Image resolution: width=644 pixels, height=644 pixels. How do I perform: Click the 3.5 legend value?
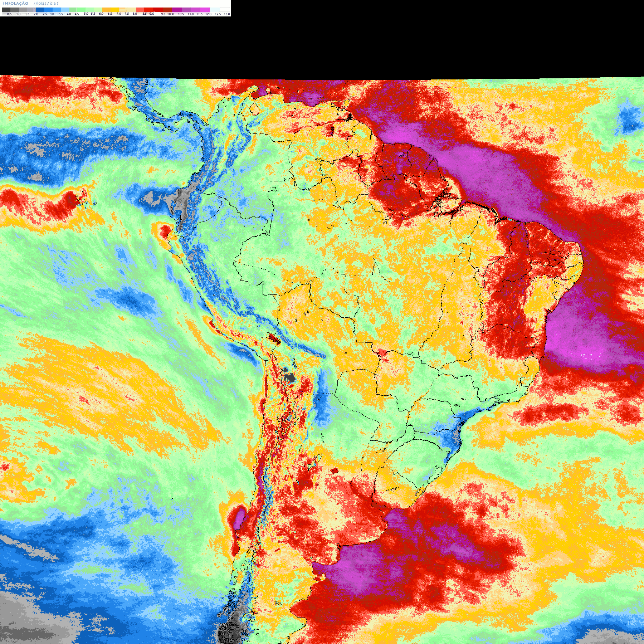point(61,14)
